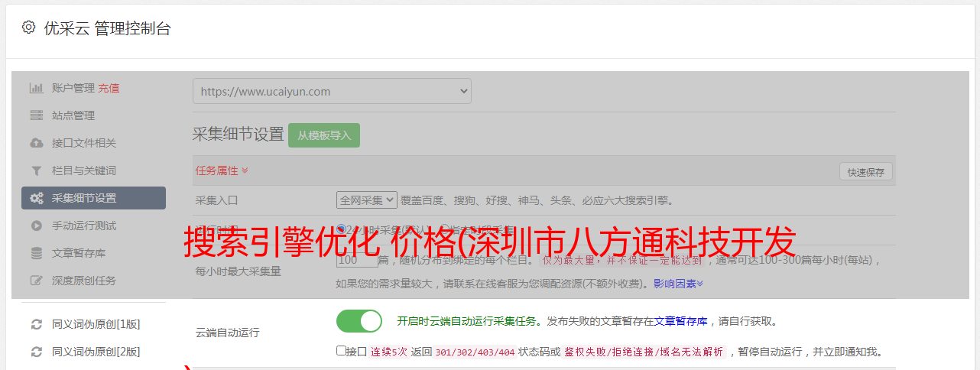This screenshot has height=370, width=980.
Task: Click the red 充值 link
Action: pos(109,88)
